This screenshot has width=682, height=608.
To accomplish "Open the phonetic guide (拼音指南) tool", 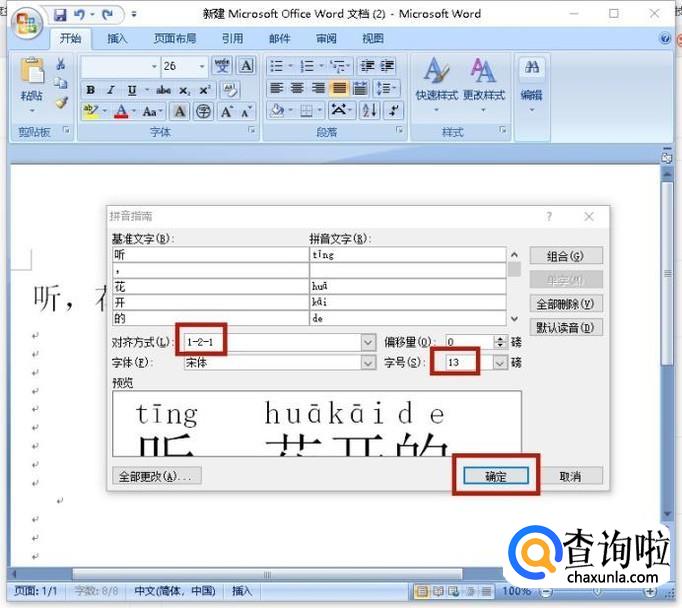I will point(222,66).
